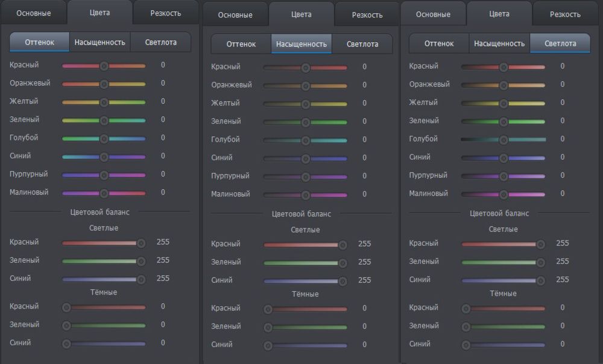603x364 pixels.
Task: Click the Пурпурный saturation slider handle in middle panel
Action: (305, 177)
